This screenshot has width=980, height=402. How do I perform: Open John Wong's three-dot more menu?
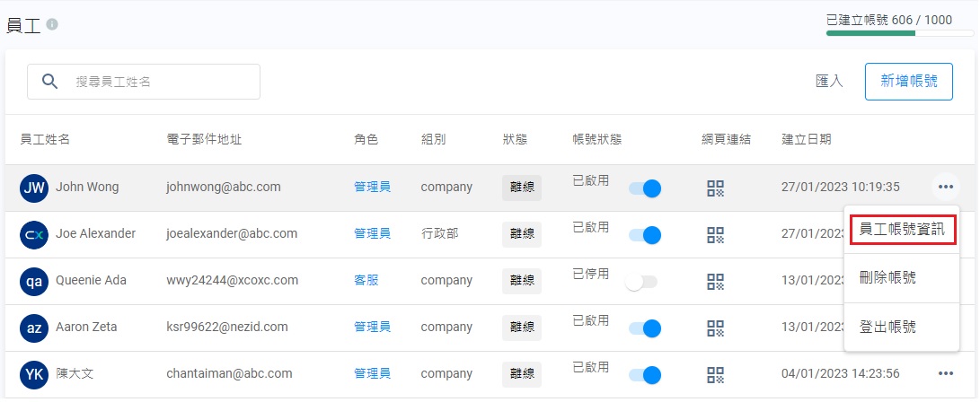coord(945,188)
